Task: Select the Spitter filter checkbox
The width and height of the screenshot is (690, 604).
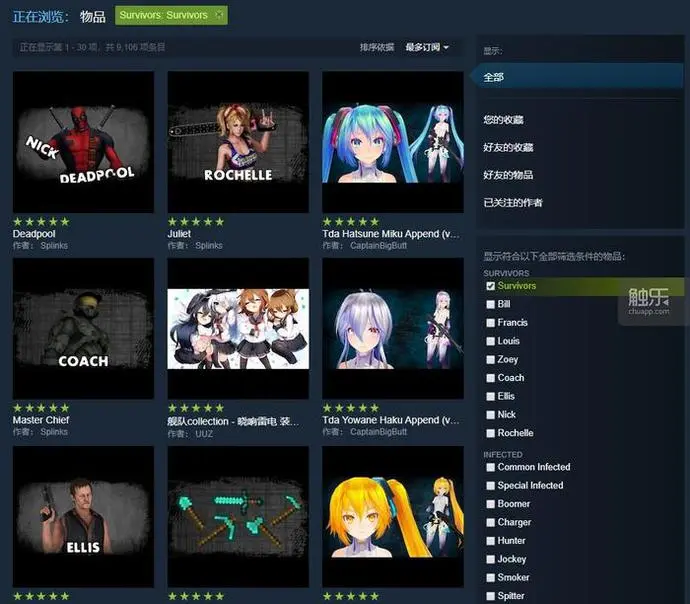Action: coord(490,597)
